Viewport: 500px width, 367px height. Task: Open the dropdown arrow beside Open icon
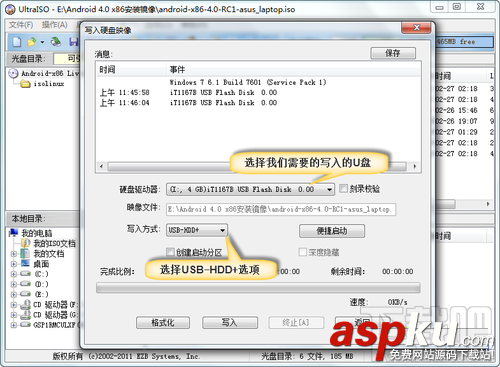pyautogui.click(x=42, y=42)
